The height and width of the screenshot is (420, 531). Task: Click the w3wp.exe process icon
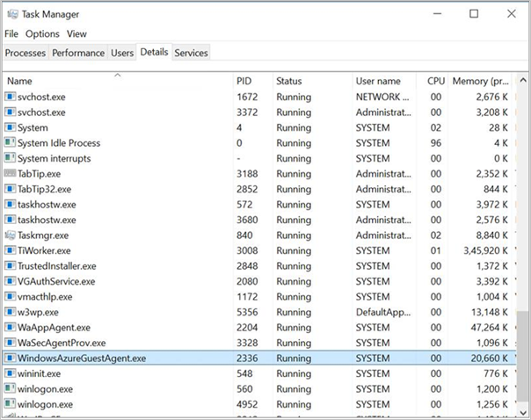[x=11, y=312]
